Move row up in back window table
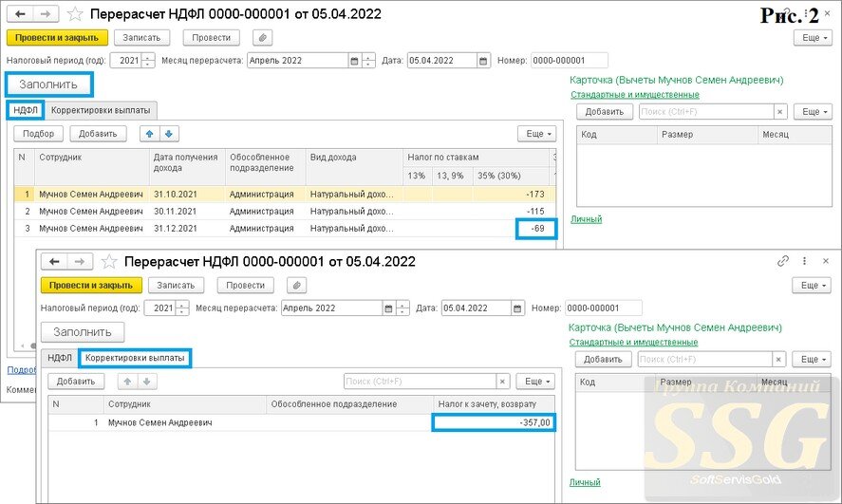842x504 pixels. pos(150,134)
